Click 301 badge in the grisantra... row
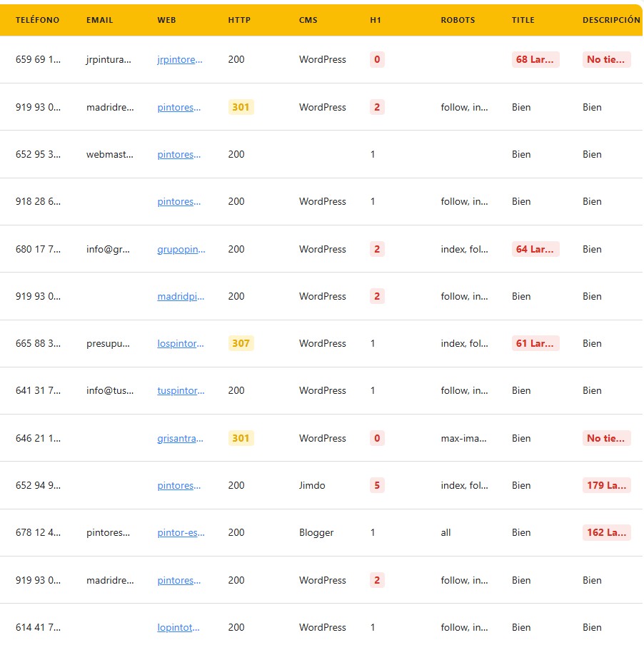The image size is (644, 645). pyautogui.click(x=241, y=439)
